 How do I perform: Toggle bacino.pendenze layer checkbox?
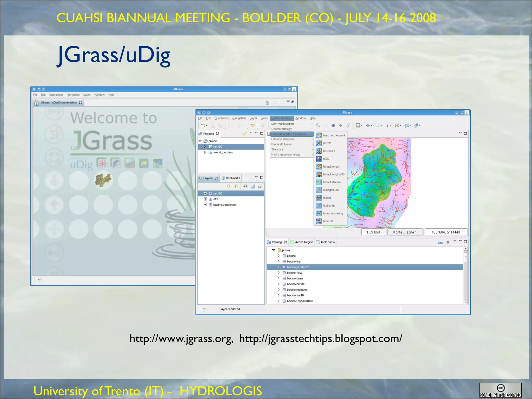(x=205, y=205)
